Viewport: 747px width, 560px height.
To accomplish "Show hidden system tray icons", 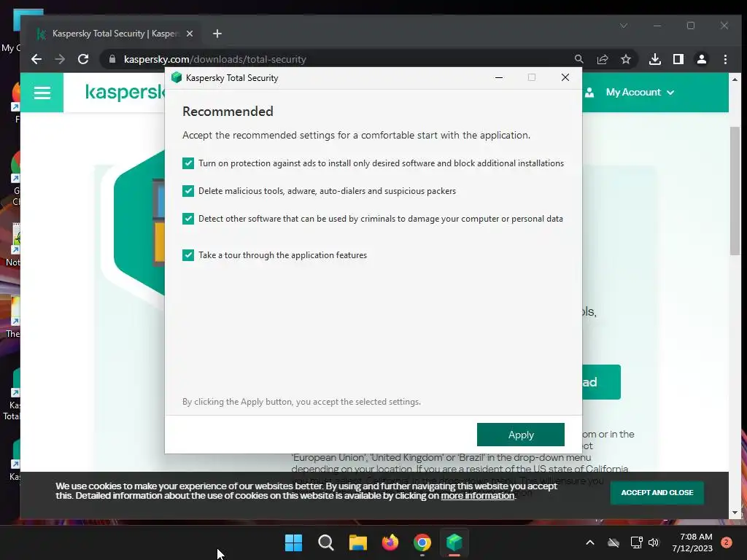I will pyautogui.click(x=589, y=542).
